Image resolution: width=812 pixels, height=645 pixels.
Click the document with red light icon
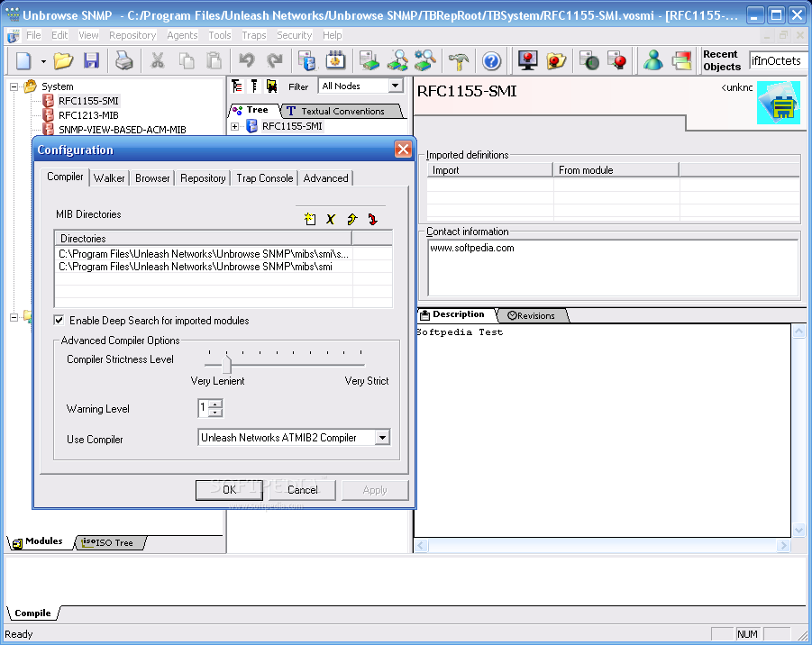(617, 60)
